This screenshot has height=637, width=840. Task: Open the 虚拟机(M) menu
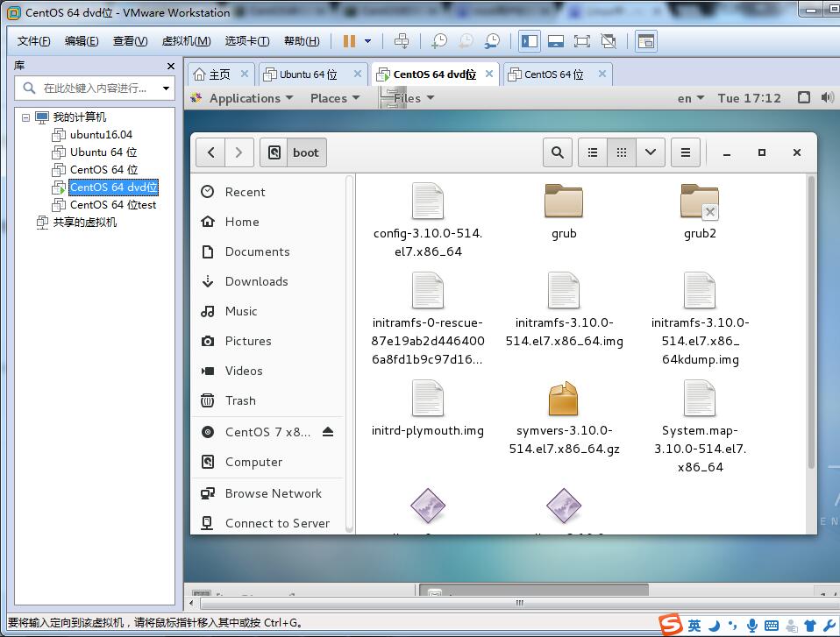187,41
